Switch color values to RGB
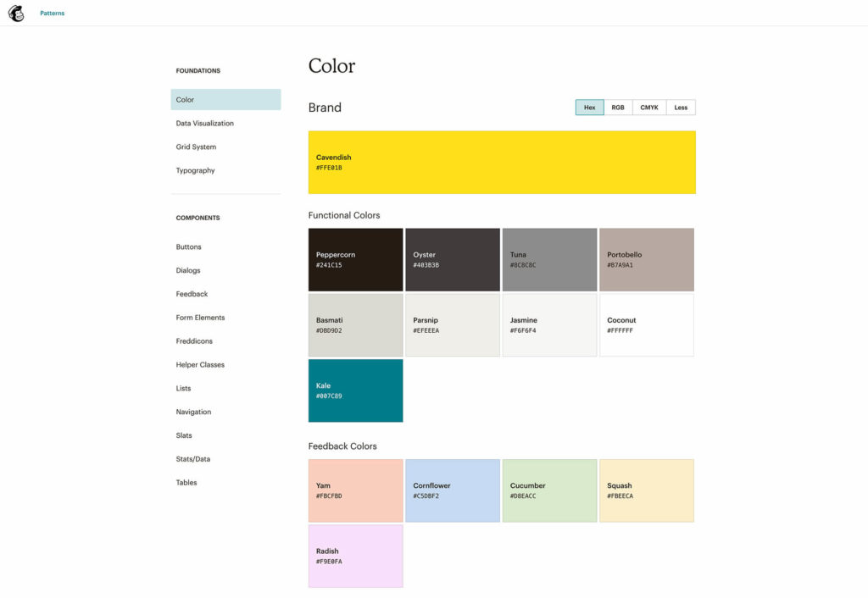Image resolution: width=868 pixels, height=598 pixels. click(618, 108)
